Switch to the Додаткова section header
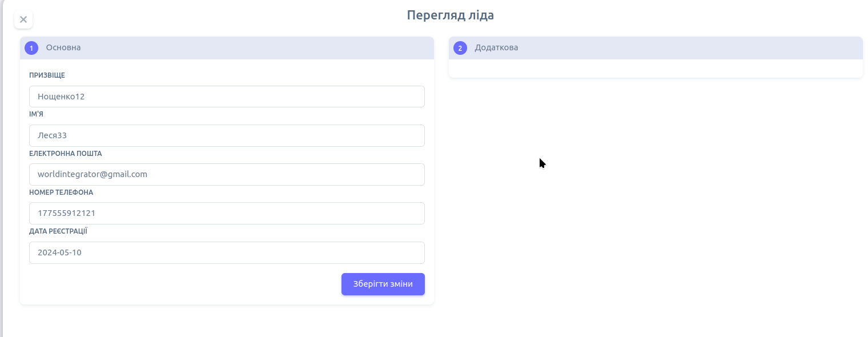Image resolution: width=868 pixels, height=337 pixels. coord(496,47)
